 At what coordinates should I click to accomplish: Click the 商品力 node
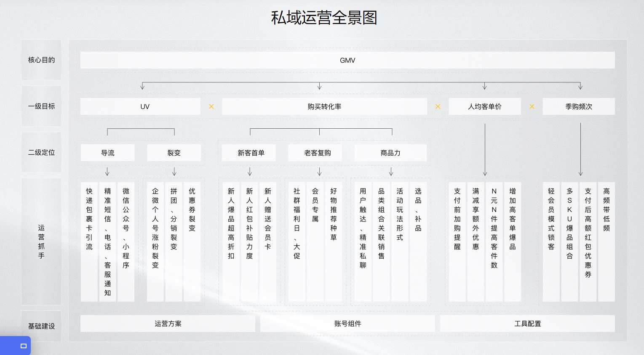click(x=390, y=153)
